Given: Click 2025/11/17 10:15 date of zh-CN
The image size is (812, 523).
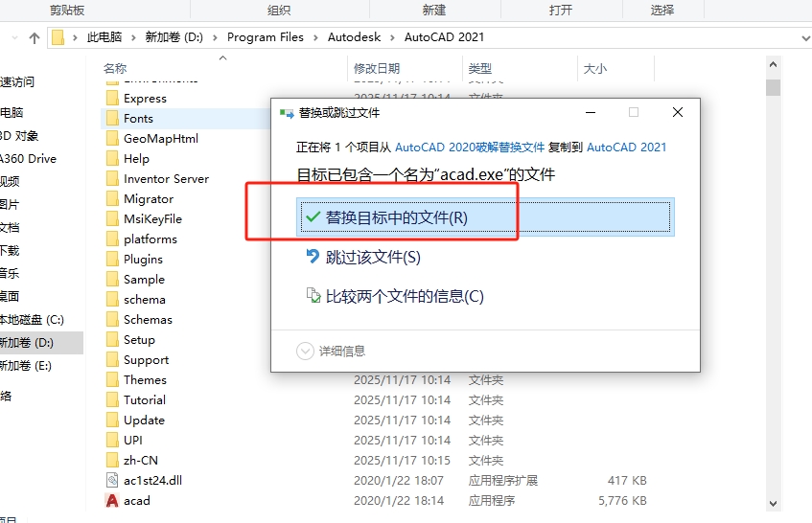Looking at the screenshot, I should [x=403, y=461].
